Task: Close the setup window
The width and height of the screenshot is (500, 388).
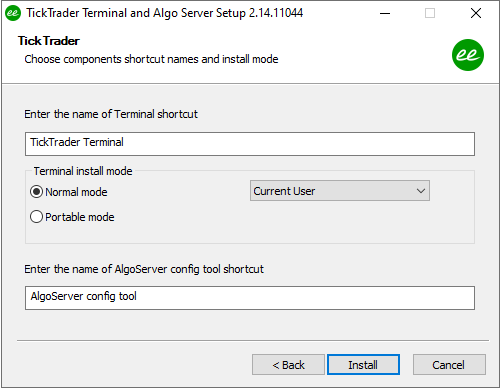Action: coord(476,13)
